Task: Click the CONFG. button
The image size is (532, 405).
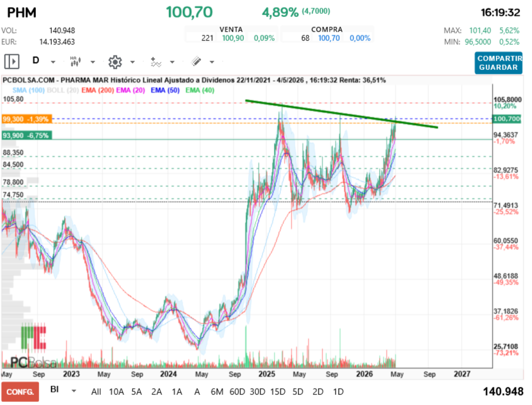Action: (20, 392)
